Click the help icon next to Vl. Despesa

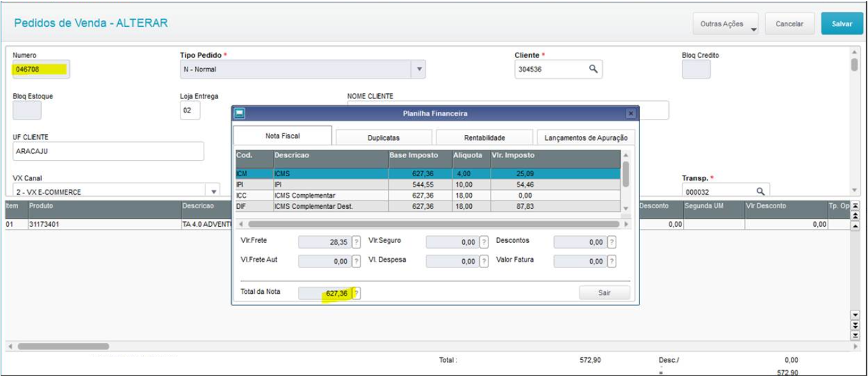pos(485,261)
